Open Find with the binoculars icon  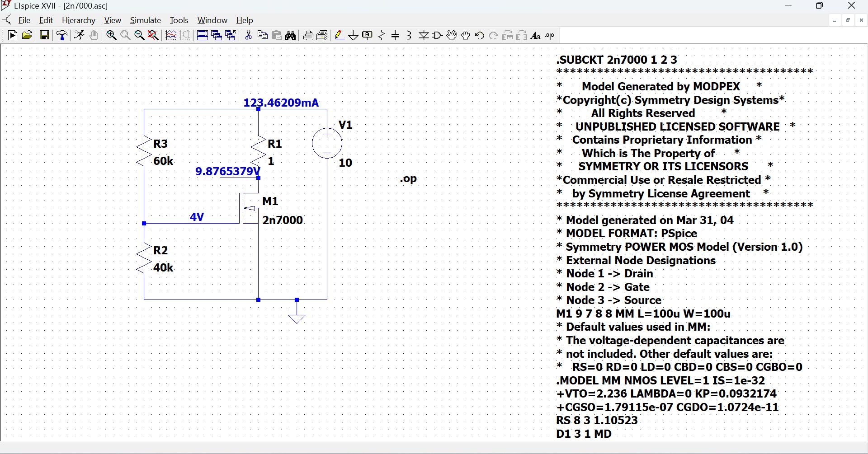coord(291,36)
